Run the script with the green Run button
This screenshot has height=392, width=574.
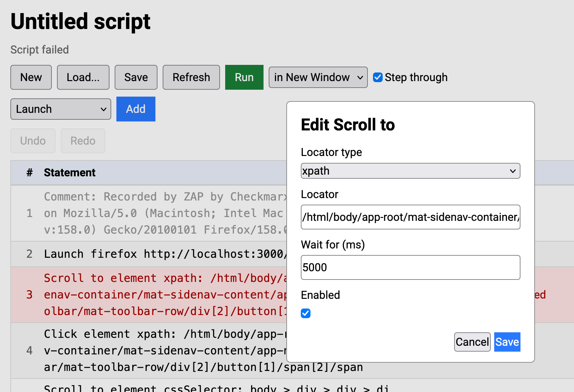244,77
